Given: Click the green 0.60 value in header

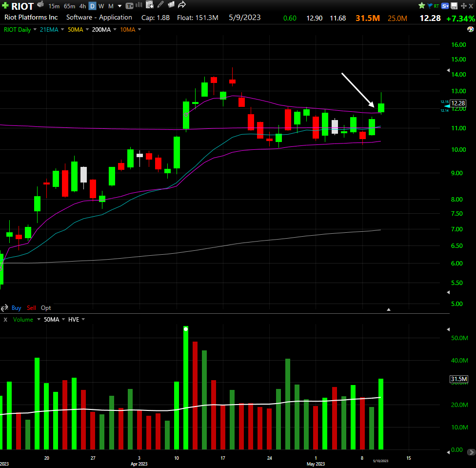Looking at the screenshot, I should pyautogui.click(x=290, y=18).
